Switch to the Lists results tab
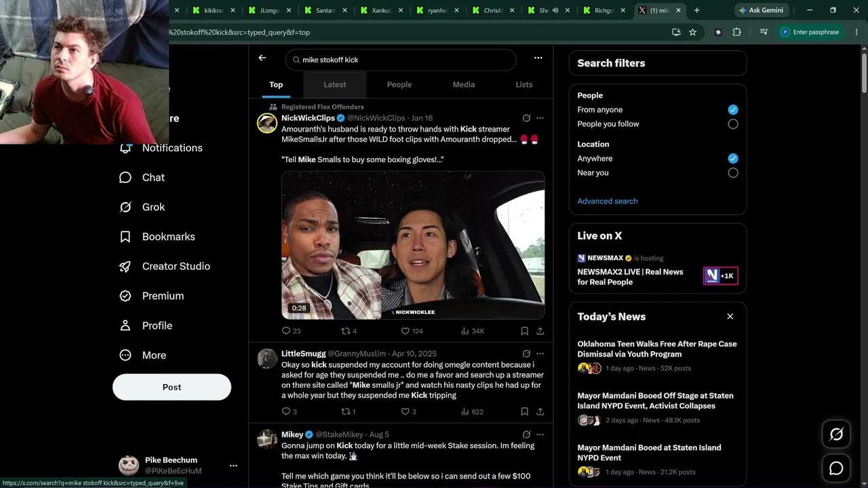 click(x=524, y=85)
